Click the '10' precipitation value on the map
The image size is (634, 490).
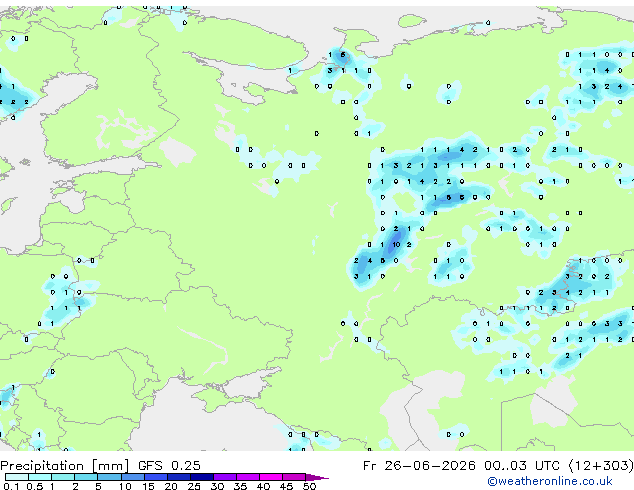coord(396,245)
